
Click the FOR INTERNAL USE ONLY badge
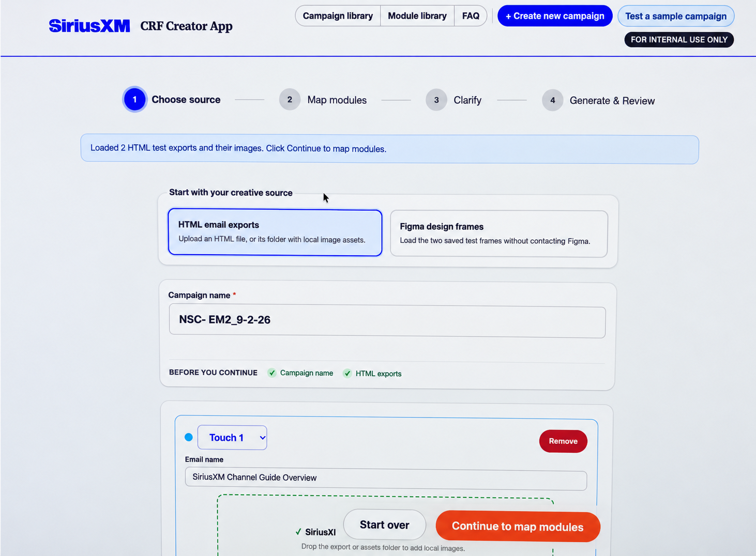click(x=679, y=40)
